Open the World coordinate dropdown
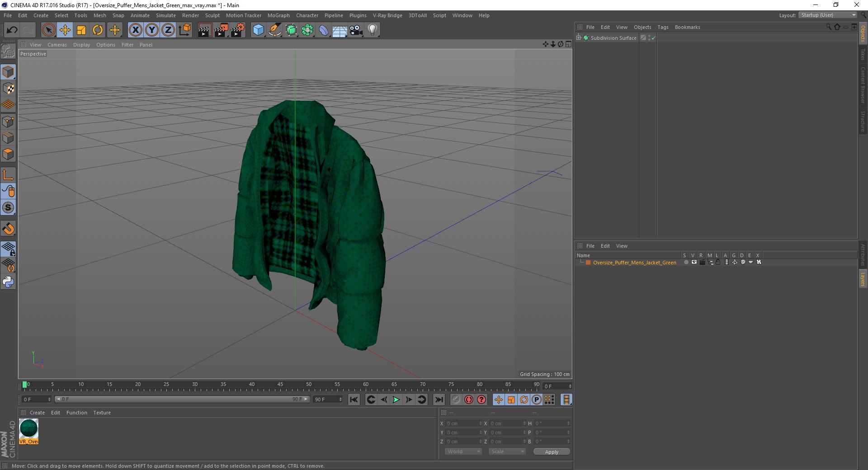Viewport: 868px width, 470px height. tap(463, 451)
